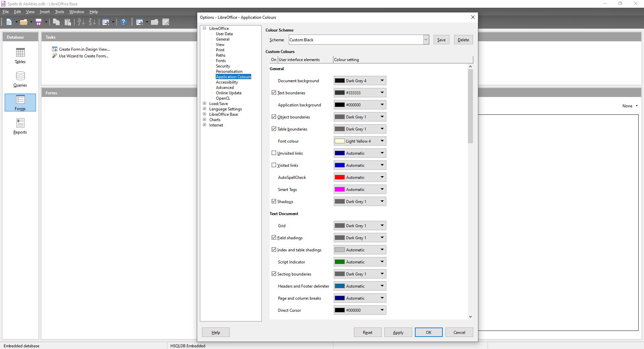Select Accessibility in the options tree
Viewport: 644px width, 349px height.
(x=227, y=82)
